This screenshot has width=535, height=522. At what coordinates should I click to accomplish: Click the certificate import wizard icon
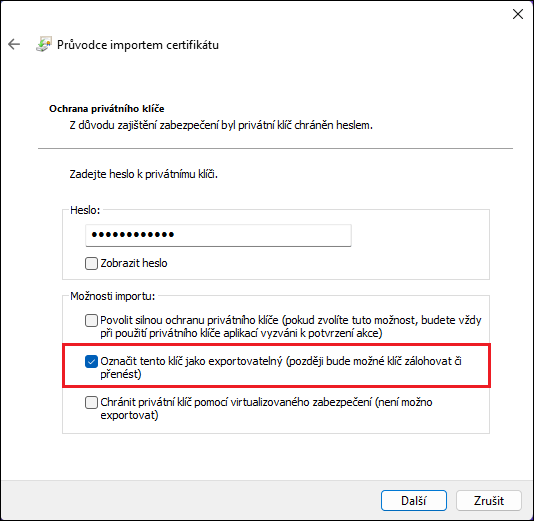[x=44, y=44]
